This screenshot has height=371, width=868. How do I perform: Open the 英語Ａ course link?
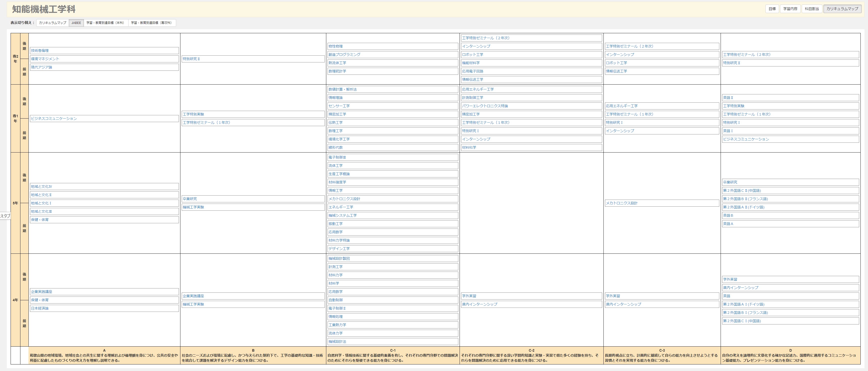coord(728,224)
